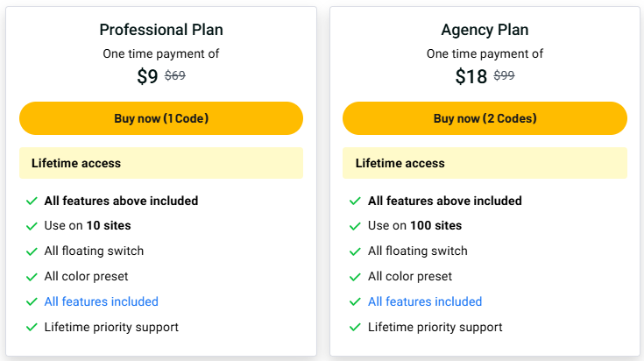This screenshot has width=644, height=361.
Task: Click Buy now (1 Code) button
Action: coord(161,118)
